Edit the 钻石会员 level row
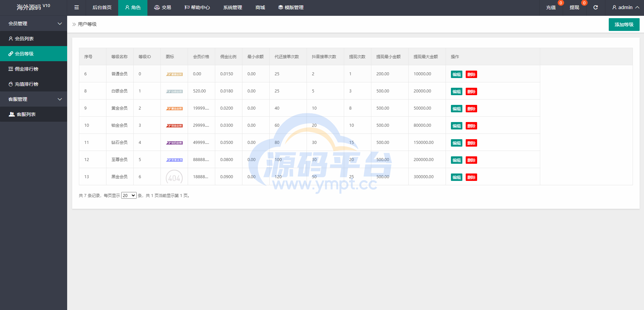The width and height of the screenshot is (644, 310). click(456, 143)
